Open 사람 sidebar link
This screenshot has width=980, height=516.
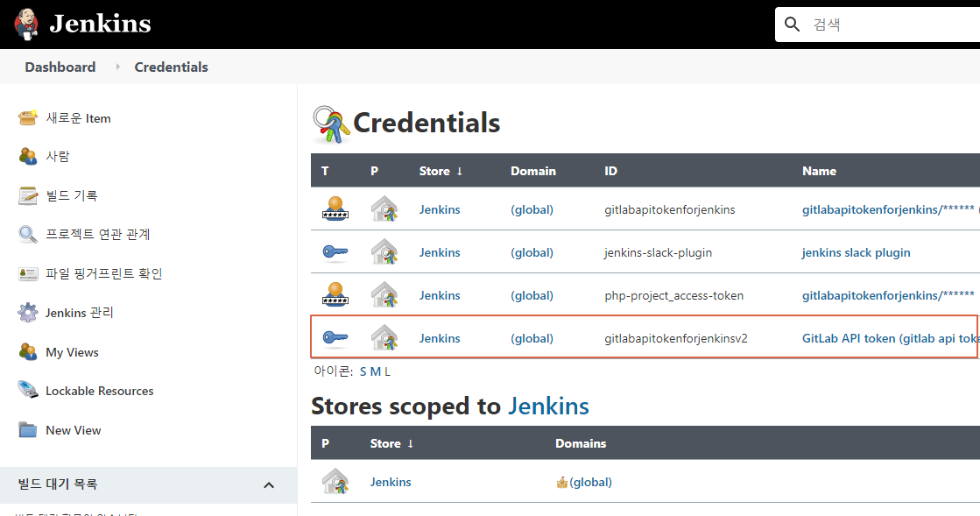(58, 156)
